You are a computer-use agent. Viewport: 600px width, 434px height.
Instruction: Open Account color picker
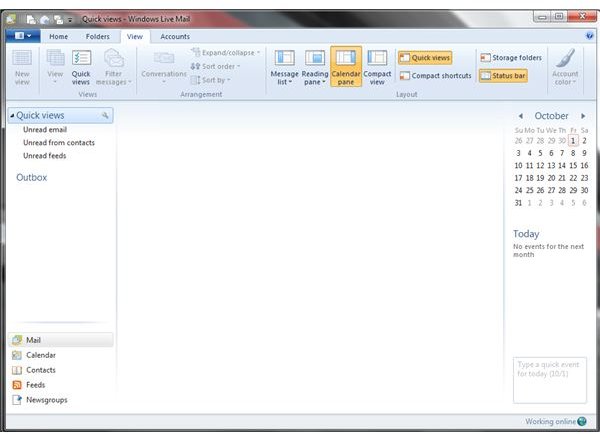pyautogui.click(x=565, y=67)
